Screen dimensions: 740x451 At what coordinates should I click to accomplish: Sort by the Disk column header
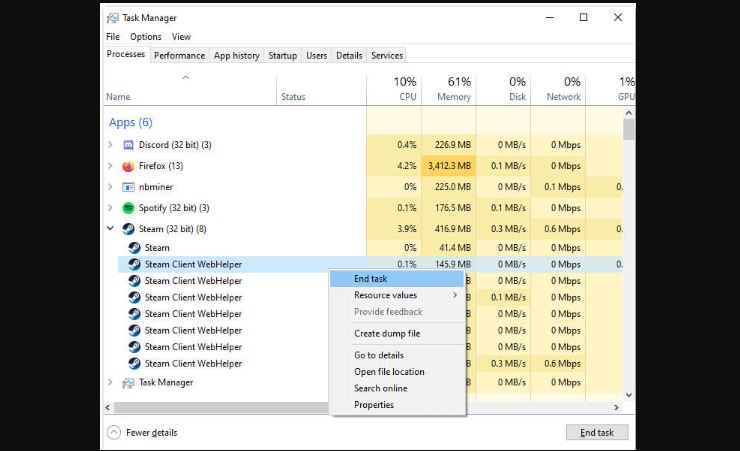504,89
